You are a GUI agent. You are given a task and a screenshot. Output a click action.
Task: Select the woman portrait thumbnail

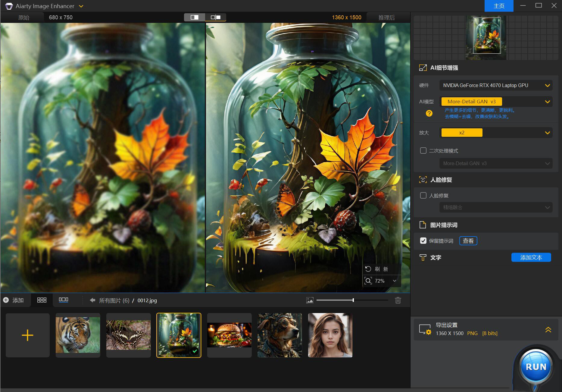click(330, 335)
